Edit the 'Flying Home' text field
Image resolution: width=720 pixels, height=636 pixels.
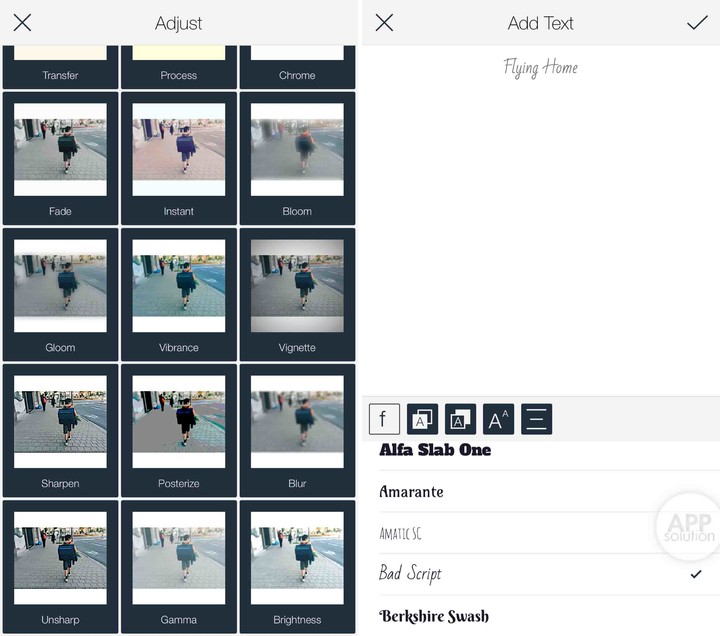click(x=540, y=68)
